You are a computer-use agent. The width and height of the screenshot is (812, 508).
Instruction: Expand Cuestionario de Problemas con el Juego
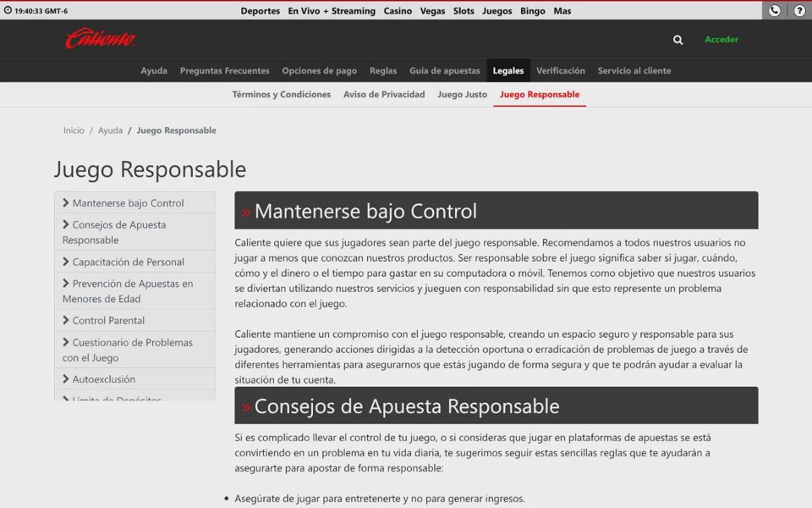[x=134, y=350]
